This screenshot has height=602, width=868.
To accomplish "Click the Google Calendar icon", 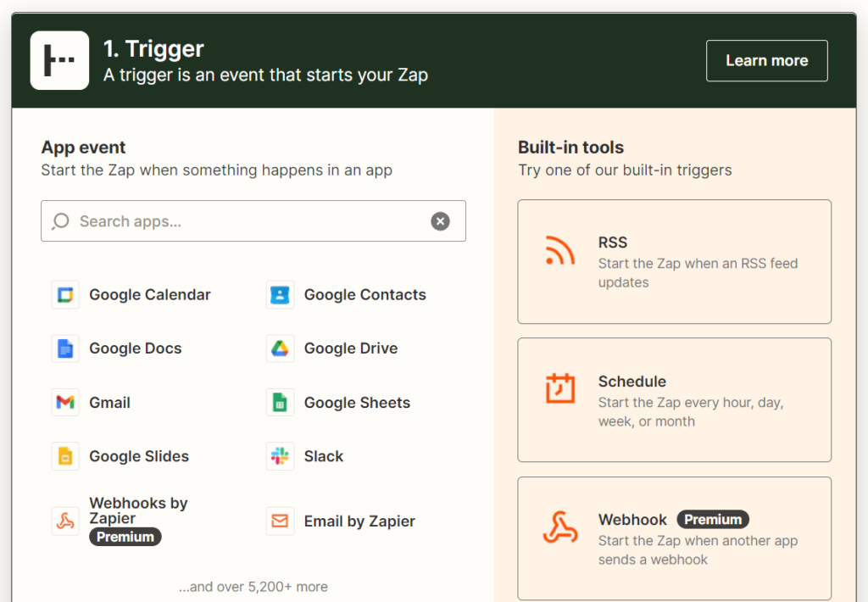I will [x=65, y=294].
